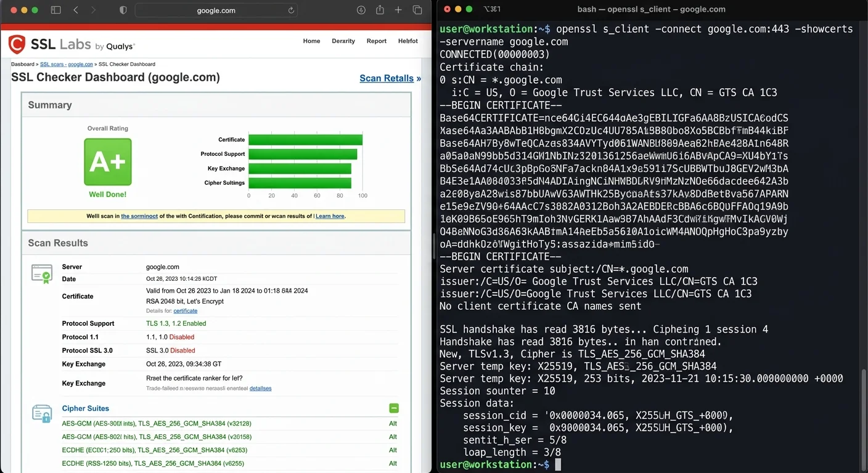Click 'CONNECTED(00000003)' line in Terminal
This screenshot has width=868, height=473.
click(494, 54)
